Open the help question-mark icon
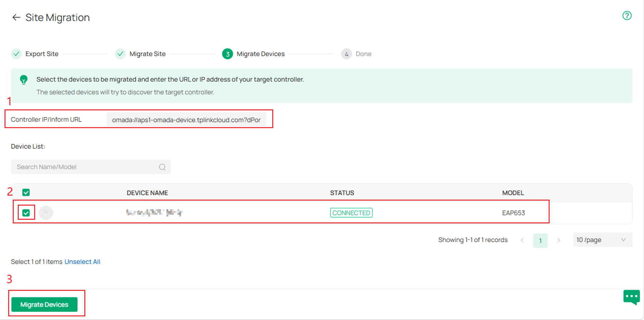This screenshot has height=320, width=644. click(x=627, y=16)
